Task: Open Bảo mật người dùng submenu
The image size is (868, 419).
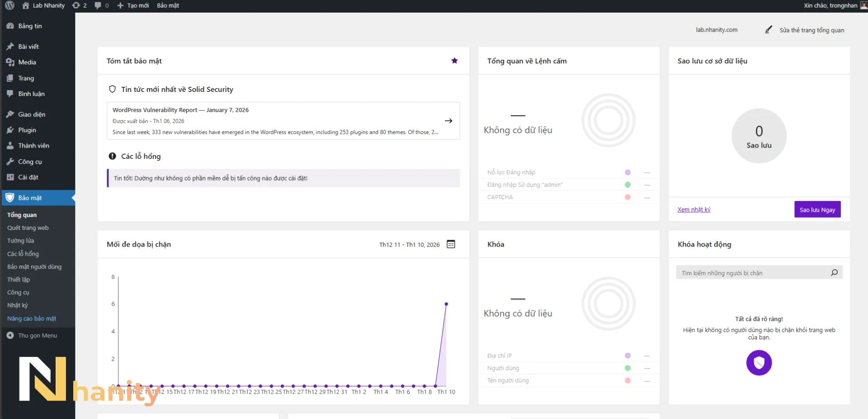Action: [x=34, y=267]
